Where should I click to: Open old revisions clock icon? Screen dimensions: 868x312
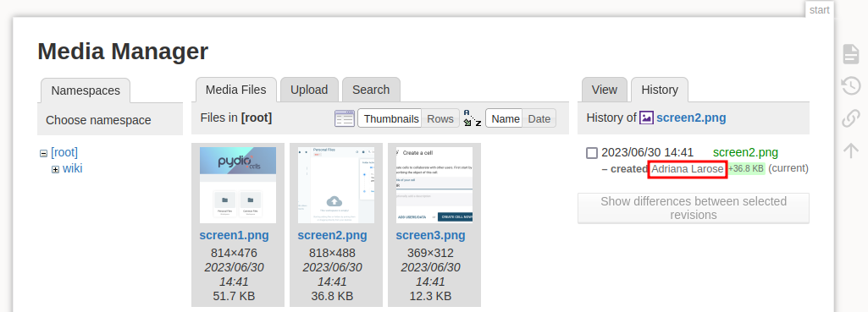(851, 85)
